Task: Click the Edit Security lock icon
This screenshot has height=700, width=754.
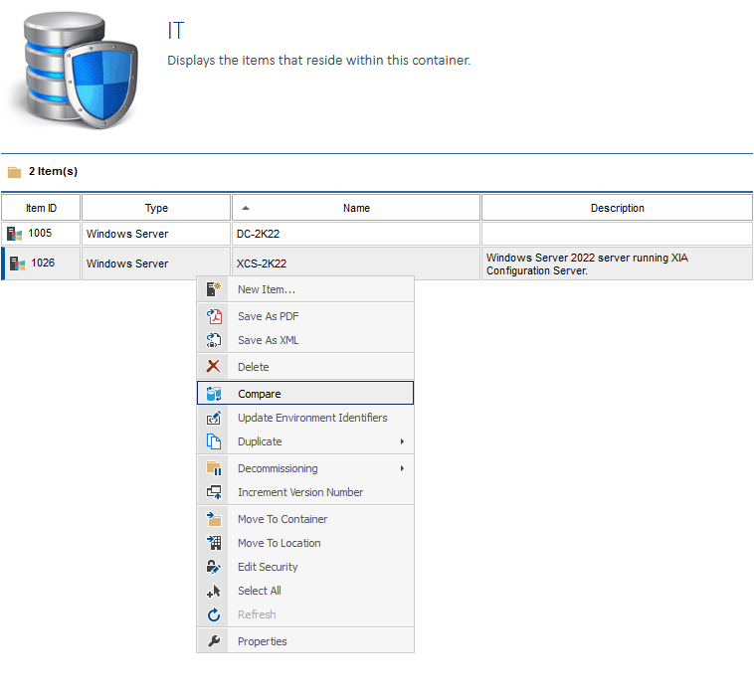Action: tap(213, 567)
